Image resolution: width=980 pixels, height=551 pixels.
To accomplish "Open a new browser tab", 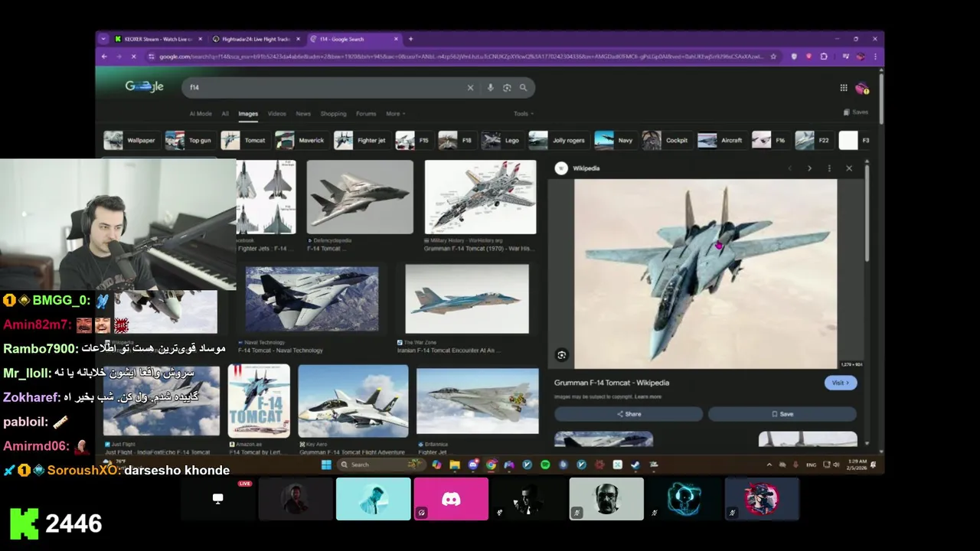I will 410,39.
